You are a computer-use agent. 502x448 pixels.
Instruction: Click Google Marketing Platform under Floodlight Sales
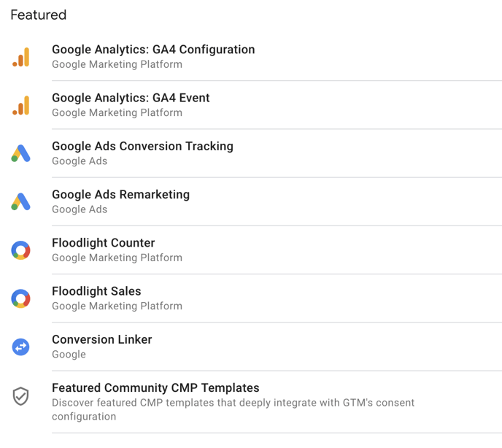[117, 306]
